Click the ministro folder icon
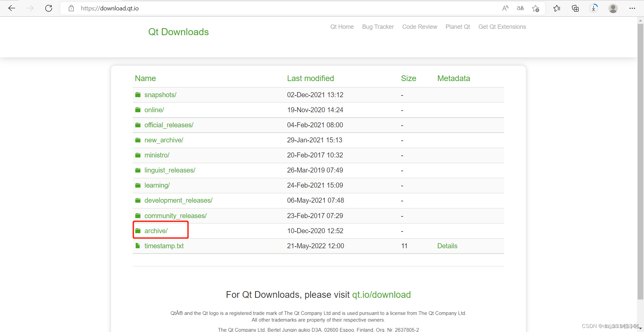 coord(138,155)
